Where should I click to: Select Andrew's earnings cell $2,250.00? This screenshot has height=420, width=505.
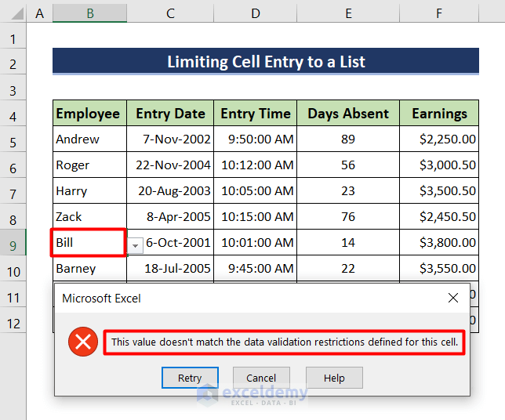tap(439, 139)
